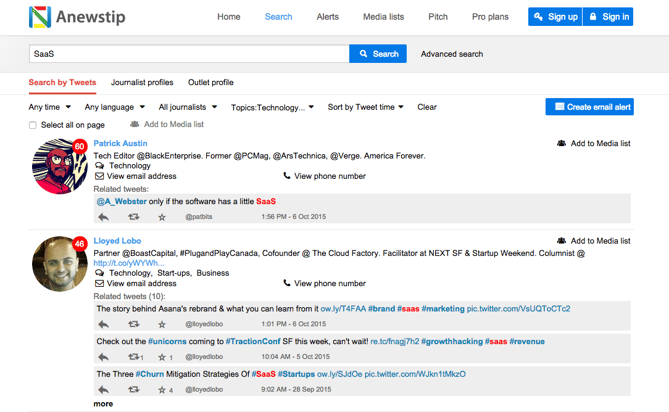Retweet the Asana rebrand tweet
This screenshot has height=412, width=669.
[133, 324]
